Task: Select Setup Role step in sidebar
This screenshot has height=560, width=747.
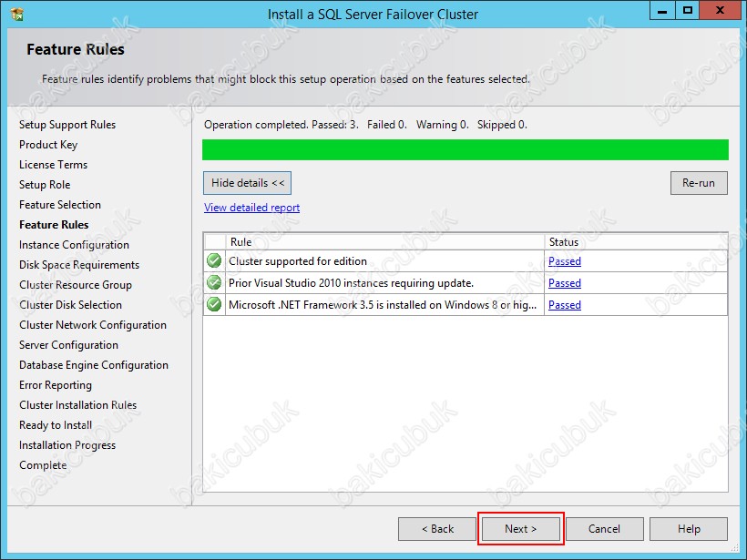Action: coord(45,185)
